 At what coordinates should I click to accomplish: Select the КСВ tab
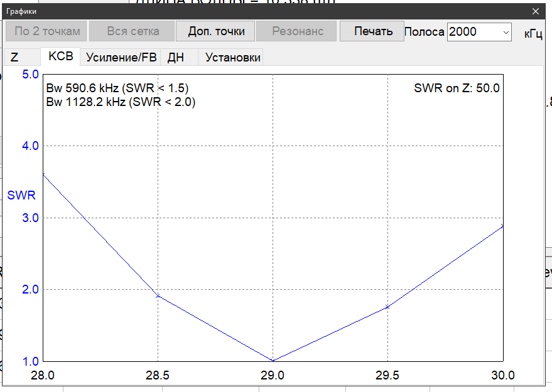pos(60,56)
